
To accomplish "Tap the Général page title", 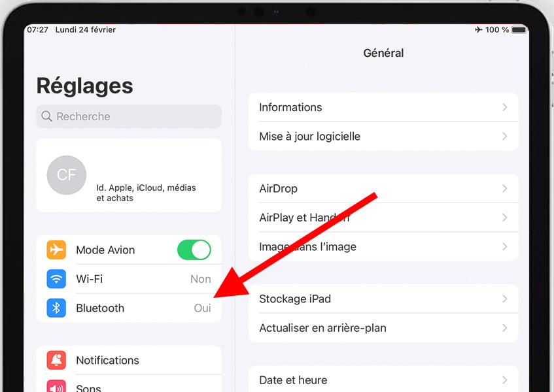I will pyautogui.click(x=383, y=53).
